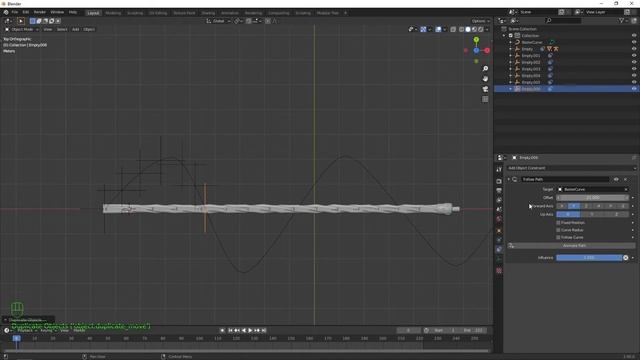Switch to orthographic/perspective grid gizmo

pos(485,99)
